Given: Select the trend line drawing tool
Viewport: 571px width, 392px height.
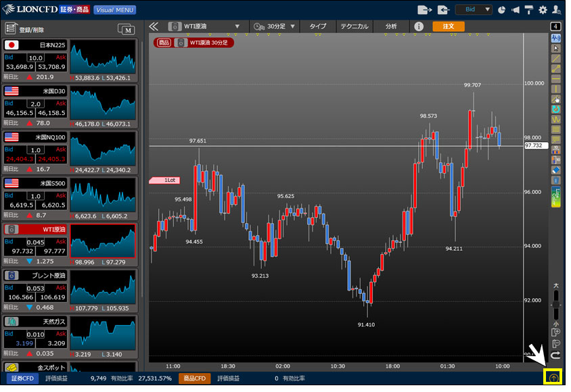Looking at the screenshot, I should pos(556,59).
